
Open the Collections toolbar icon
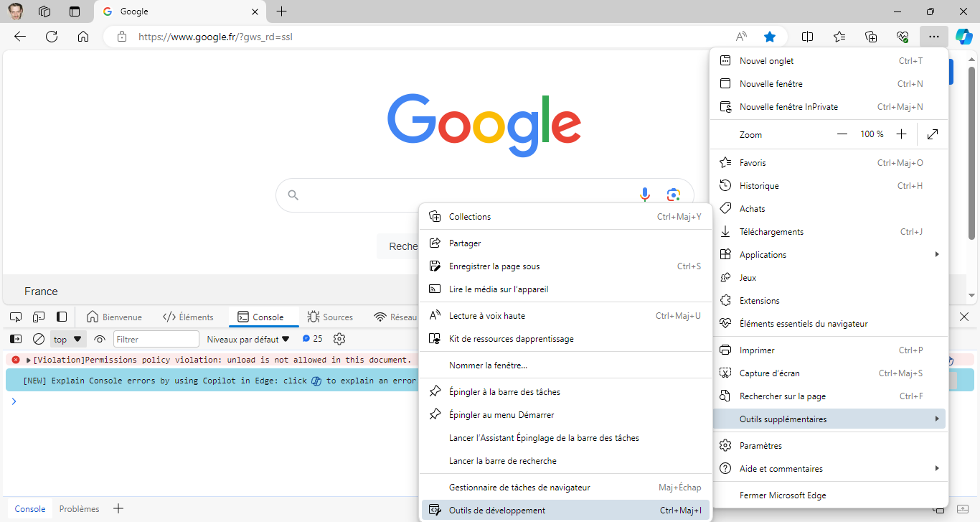[x=871, y=37]
